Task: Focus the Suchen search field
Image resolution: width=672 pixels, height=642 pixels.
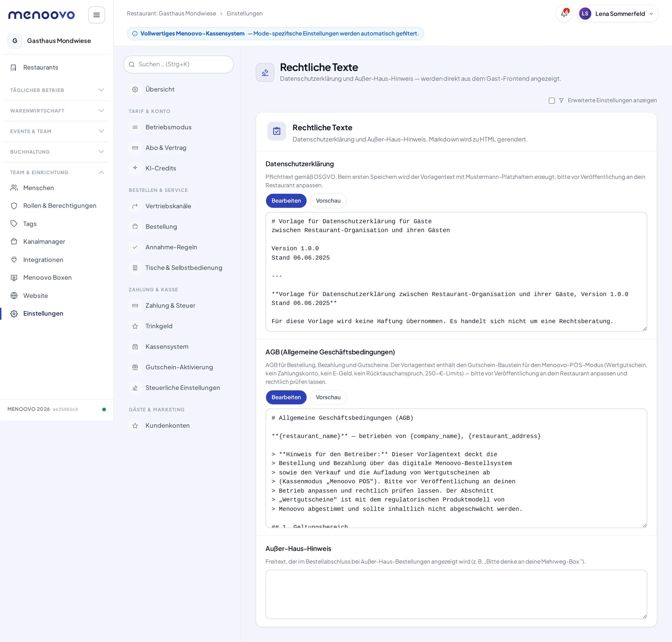Action: pos(178,64)
